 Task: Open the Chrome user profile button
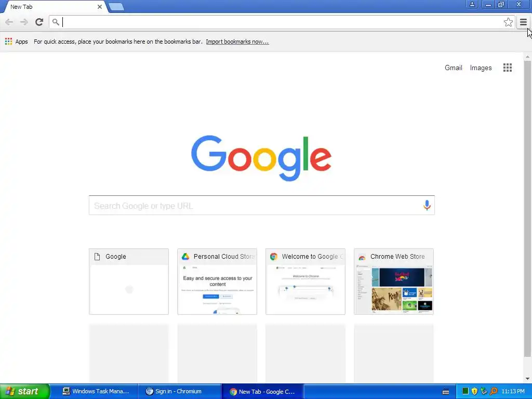tap(472, 4)
